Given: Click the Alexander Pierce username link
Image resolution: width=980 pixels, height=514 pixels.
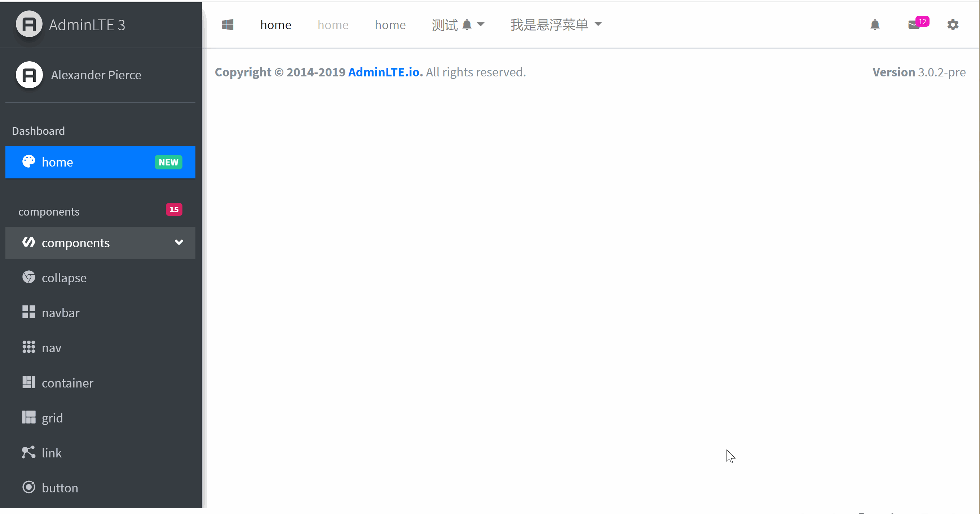Looking at the screenshot, I should coord(96,75).
